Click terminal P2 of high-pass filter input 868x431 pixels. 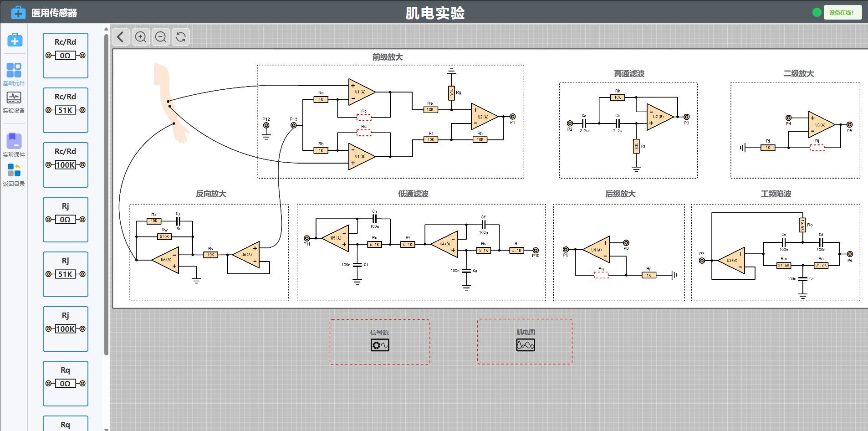pos(570,123)
